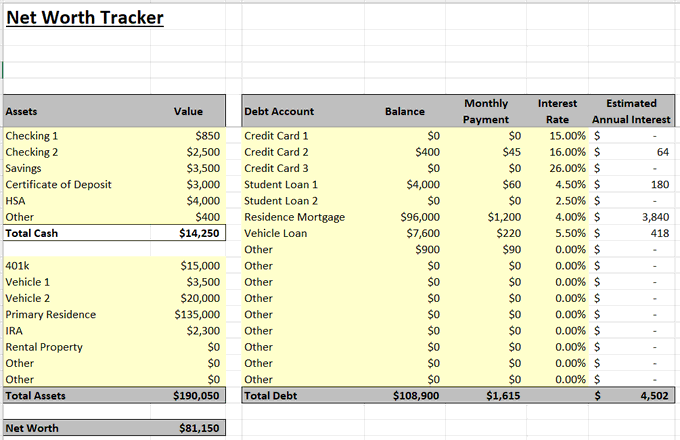Select the Credit Card 1 label cell

[276, 136]
